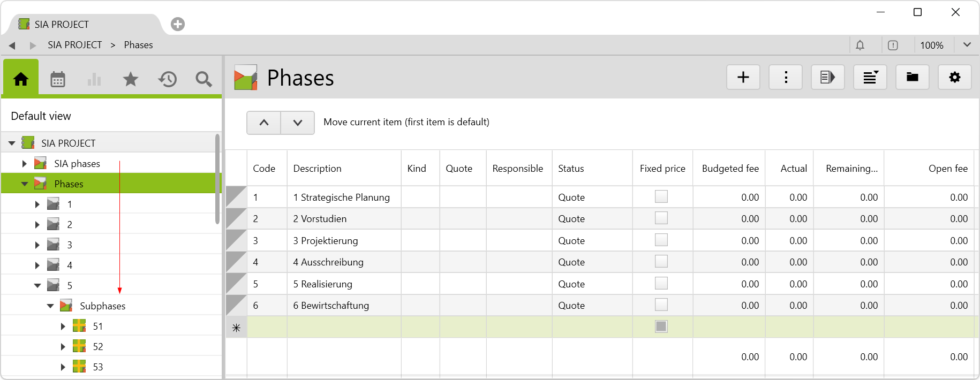This screenshot has height=380, width=980.
Task: Click the search magnifier icon
Action: tap(203, 79)
